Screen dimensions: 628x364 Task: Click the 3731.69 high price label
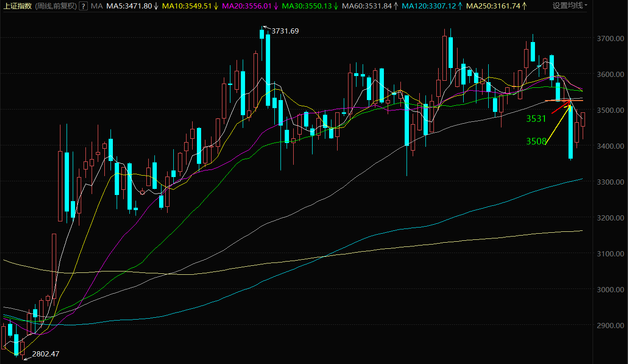click(285, 31)
